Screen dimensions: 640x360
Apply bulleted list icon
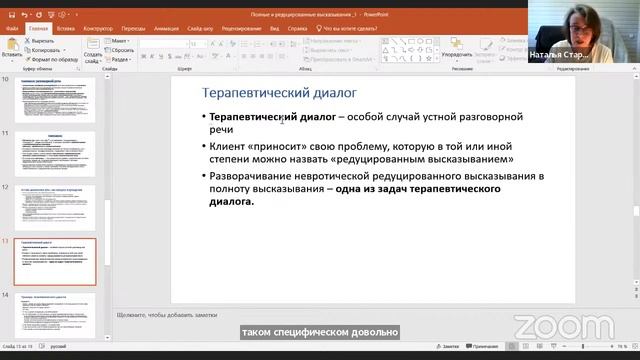(244, 44)
